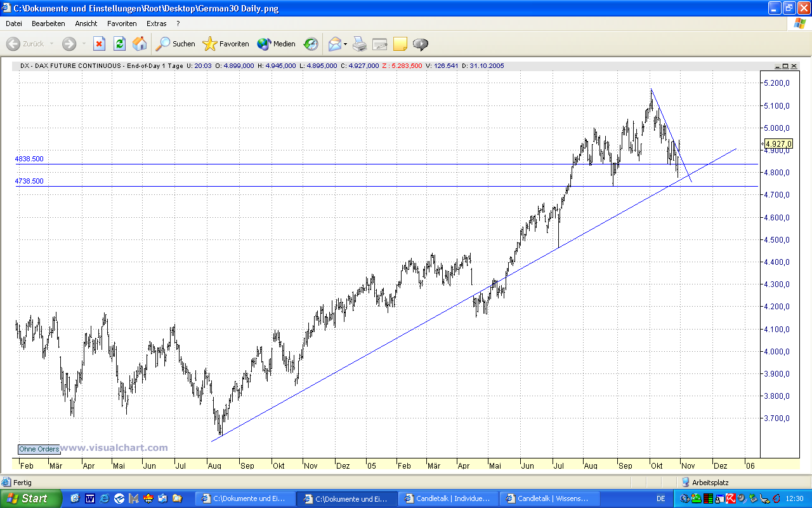Click the yellow note toolbar icon
812x508 pixels.
[400, 44]
